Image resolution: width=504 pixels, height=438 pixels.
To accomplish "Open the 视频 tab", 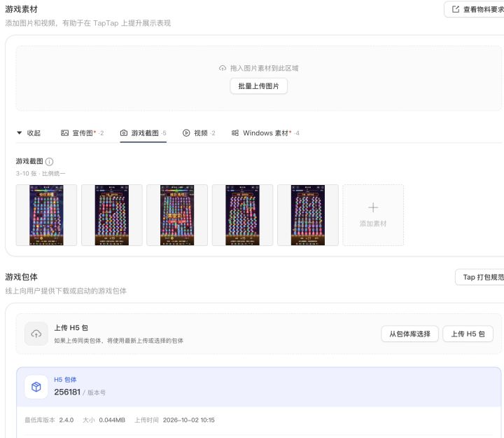I will pos(199,133).
